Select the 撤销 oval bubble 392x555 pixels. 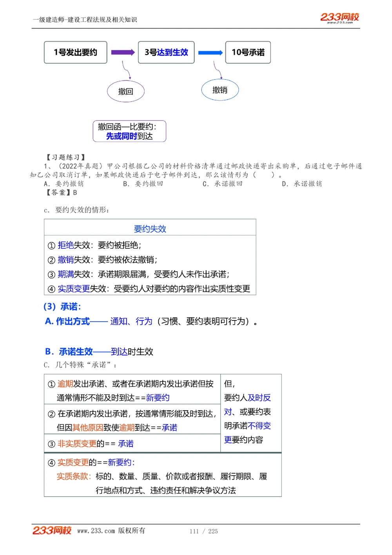click(220, 89)
